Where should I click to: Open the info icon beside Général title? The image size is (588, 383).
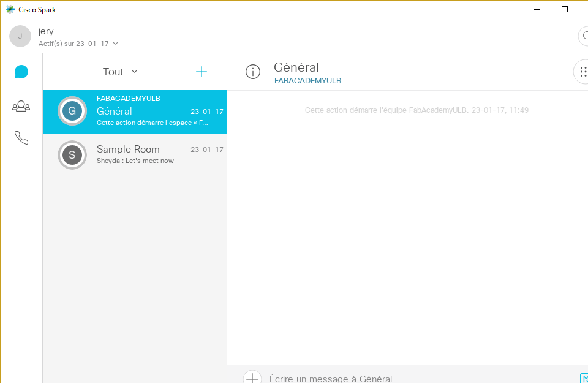point(253,72)
